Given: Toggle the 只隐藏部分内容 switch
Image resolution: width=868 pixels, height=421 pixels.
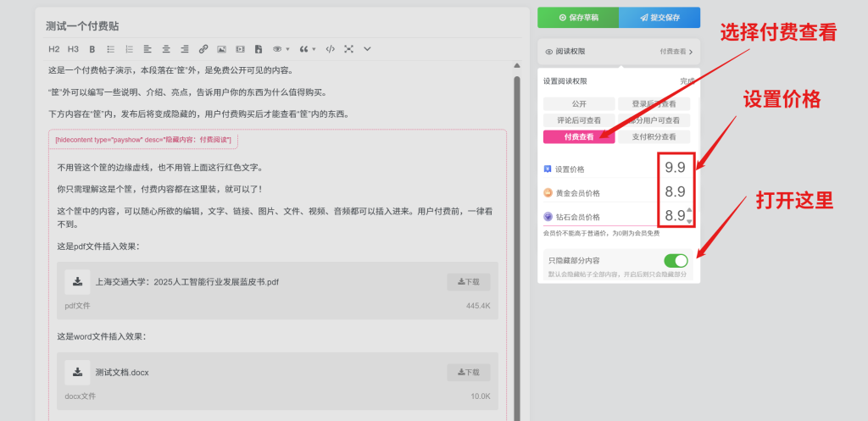Looking at the screenshot, I should pos(675,260).
